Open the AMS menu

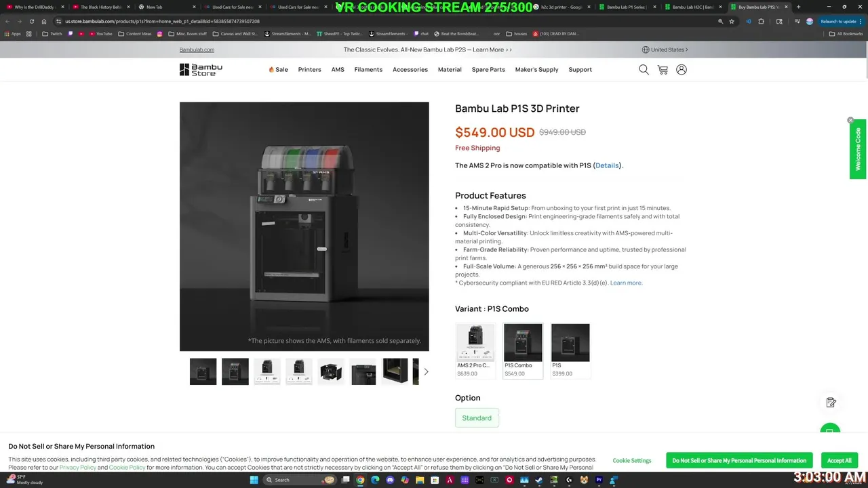coord(338,69)
